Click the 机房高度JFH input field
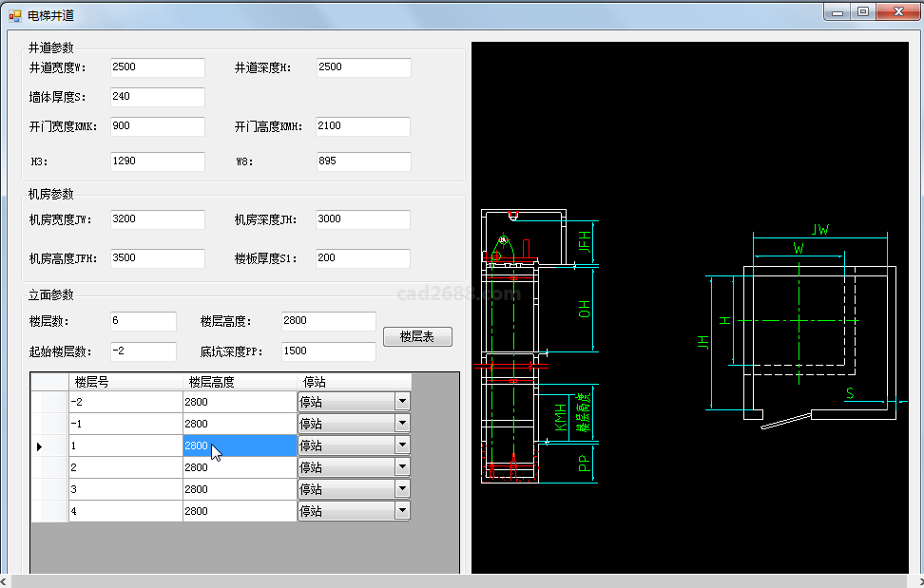924x588 pixels. (157, 258)
